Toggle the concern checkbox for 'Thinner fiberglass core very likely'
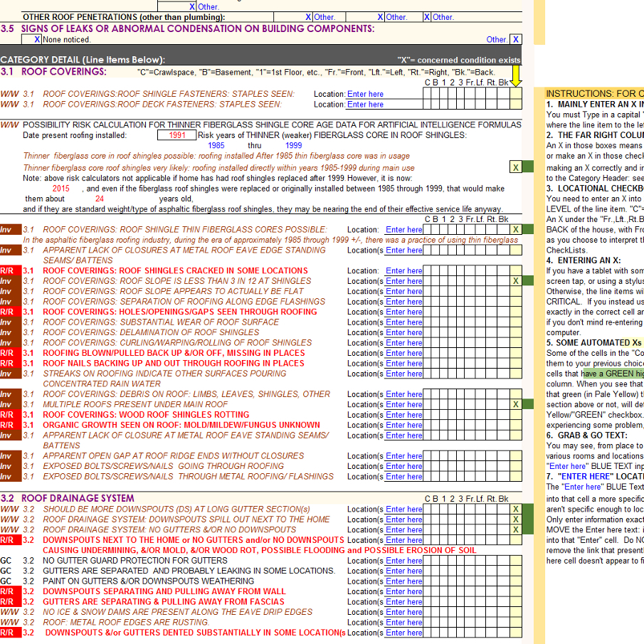Viewport: 644px width, 644px height. (515, 167)
